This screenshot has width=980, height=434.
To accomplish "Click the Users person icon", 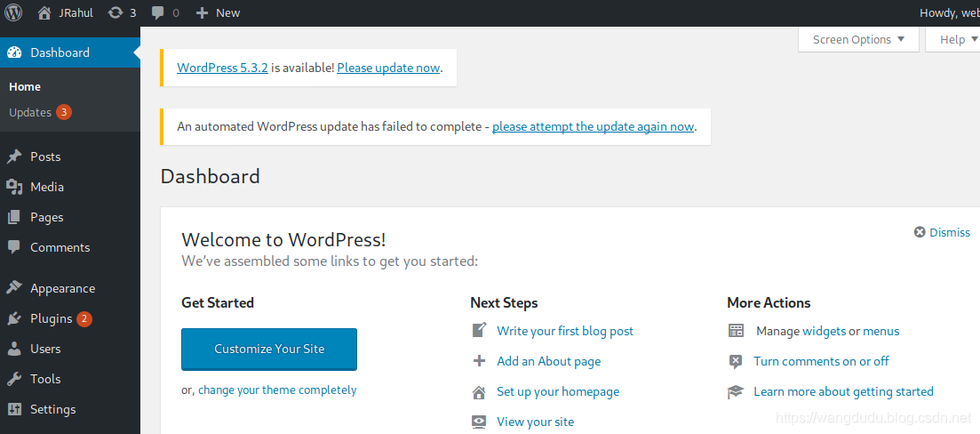I will click(13, 349).
